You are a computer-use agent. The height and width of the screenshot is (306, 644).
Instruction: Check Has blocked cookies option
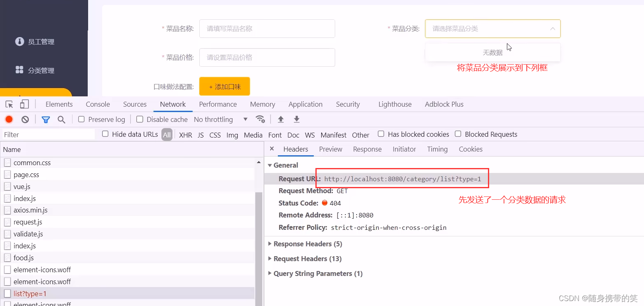point(381,134)
